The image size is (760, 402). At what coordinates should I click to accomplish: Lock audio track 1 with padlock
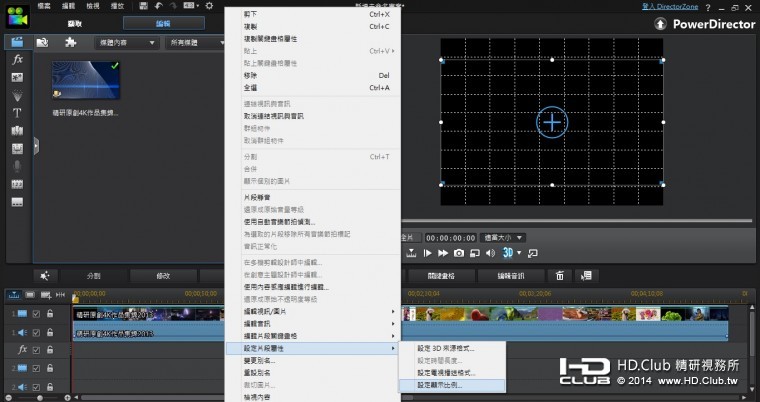point(50,331)
